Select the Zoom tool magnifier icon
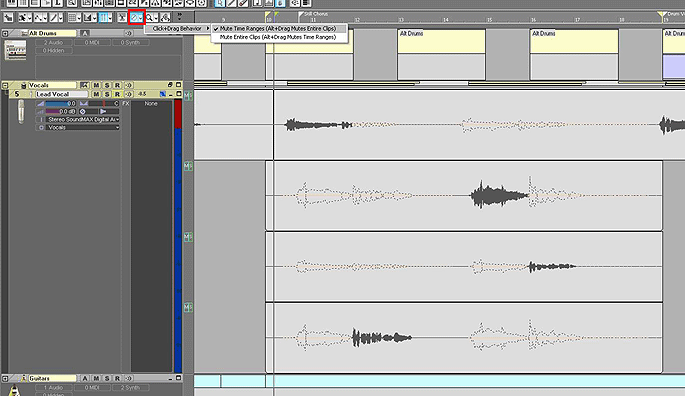The image size is (685, 396). click(x=149, y=18)
